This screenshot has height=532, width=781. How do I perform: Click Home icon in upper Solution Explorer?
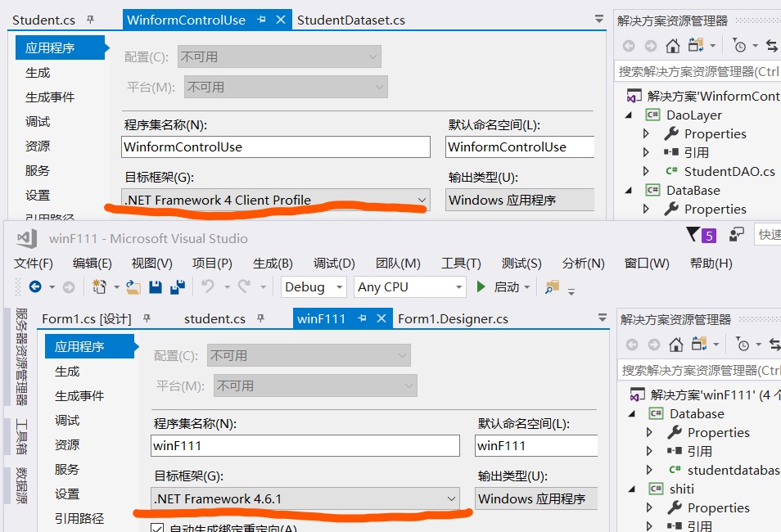point(672,46)
